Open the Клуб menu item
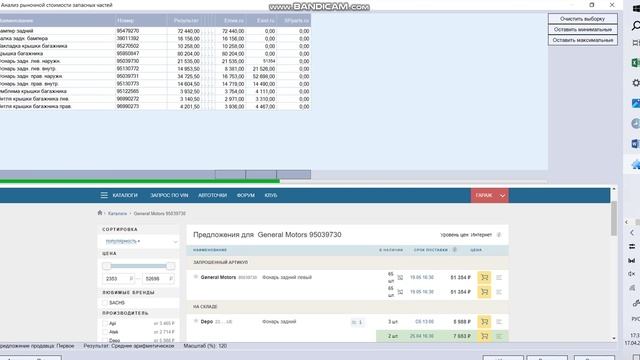 pos(271,195)
